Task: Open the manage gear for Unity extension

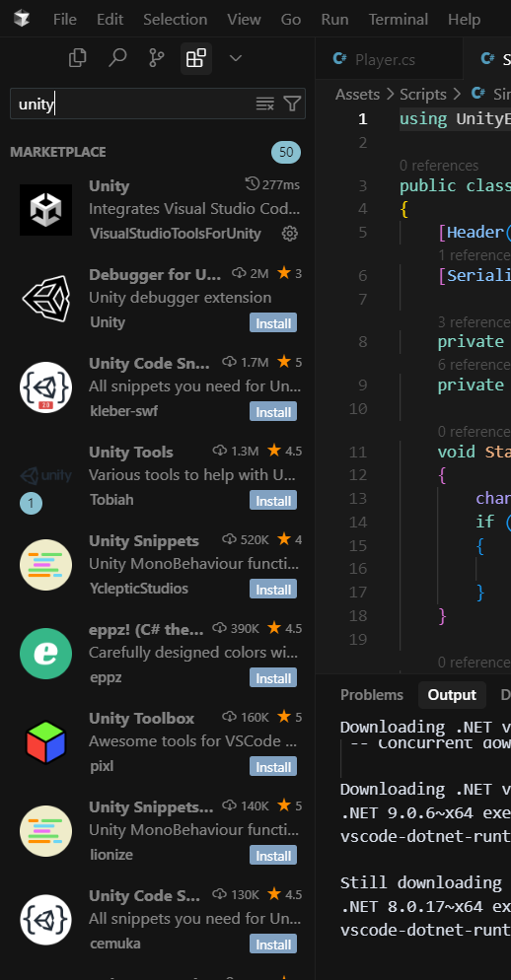Action: [x=290, y=234]
